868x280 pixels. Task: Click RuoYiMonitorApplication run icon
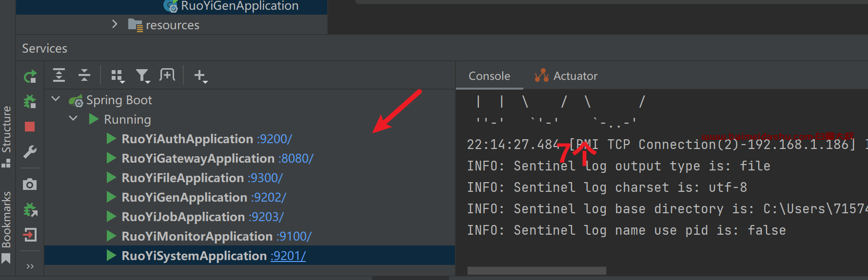point(111,236)
